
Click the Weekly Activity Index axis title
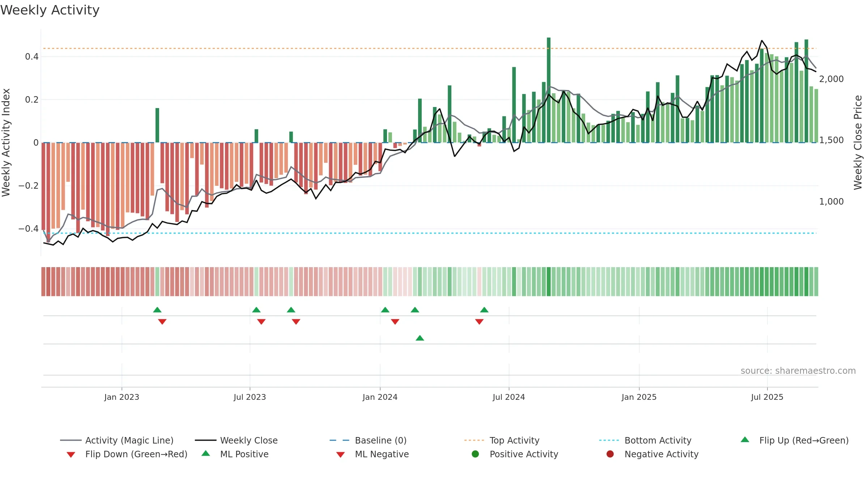[6, 142]
